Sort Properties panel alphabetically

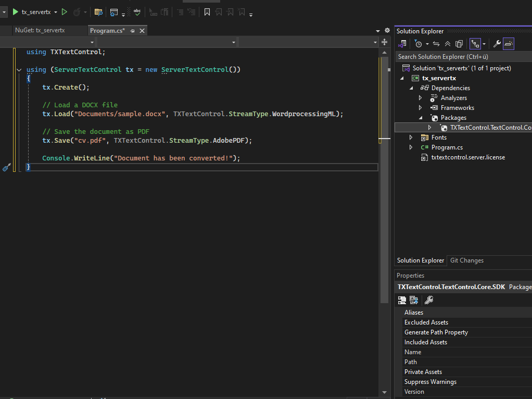(414, 300)
